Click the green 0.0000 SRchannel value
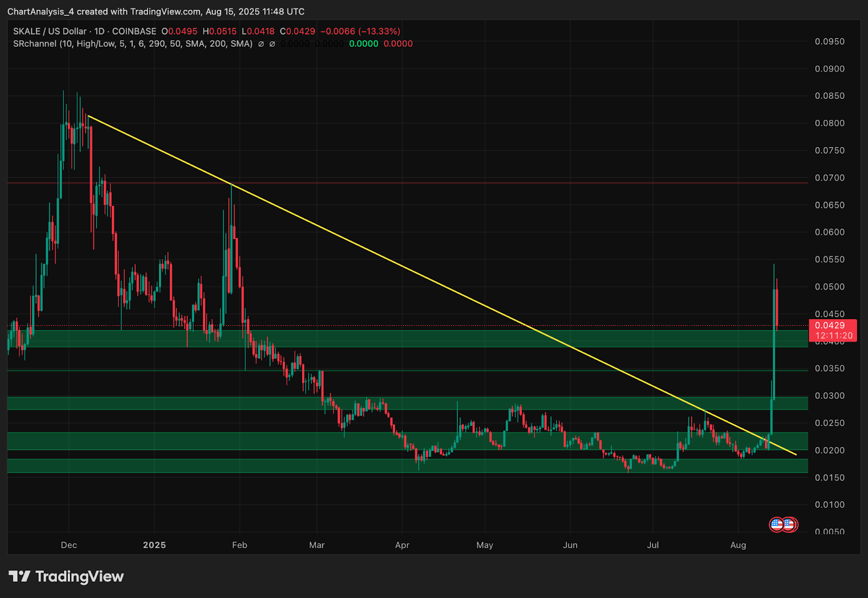 click(x=363, y=44)
